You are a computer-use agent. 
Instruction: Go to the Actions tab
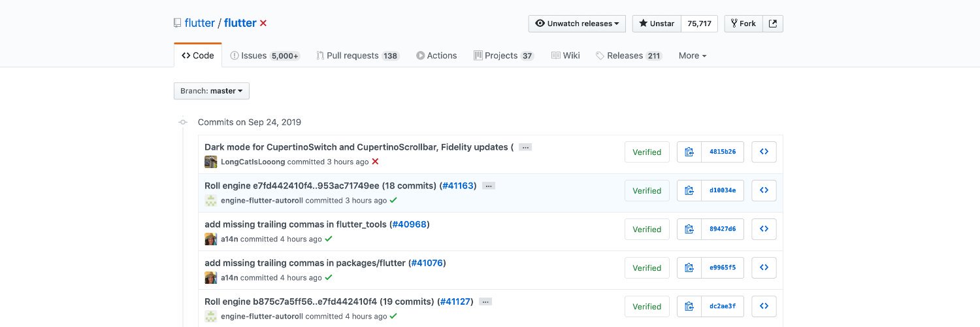pos(436,56)
